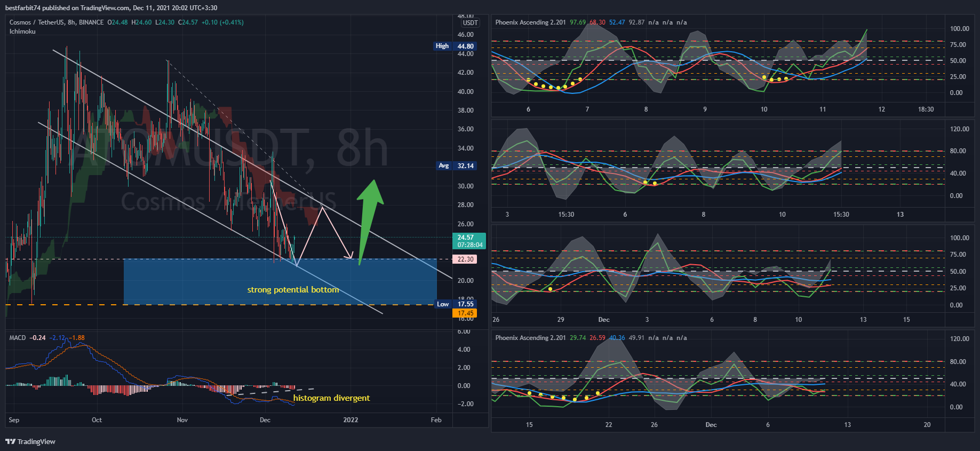The width and height of the screenshot is (980, 451).
Task: Click the green 29.74 Phoenix value
Action: 578,338
